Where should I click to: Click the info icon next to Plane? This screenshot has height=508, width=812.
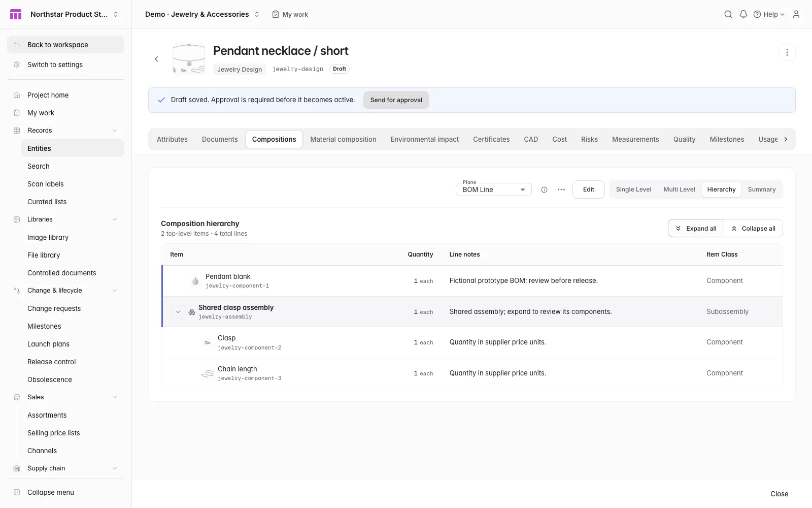click(x=544, y=189)
